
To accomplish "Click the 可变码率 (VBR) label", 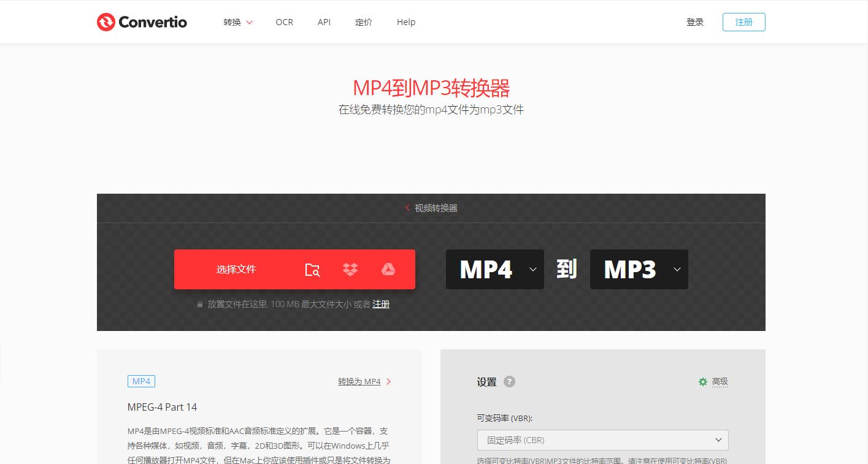I will [505, 418].
